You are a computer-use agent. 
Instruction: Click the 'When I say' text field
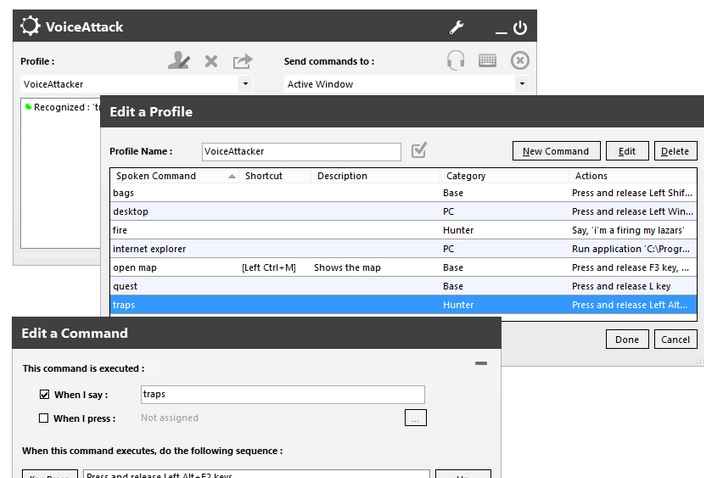[282, 395]
